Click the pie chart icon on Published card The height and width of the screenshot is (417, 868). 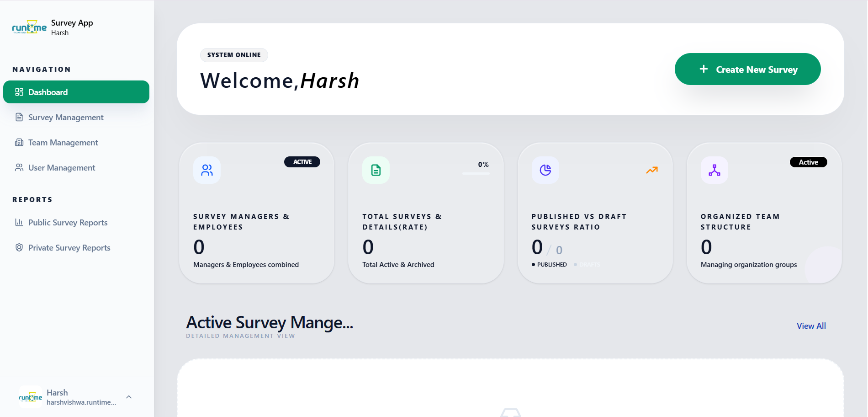tap(545, 170)
